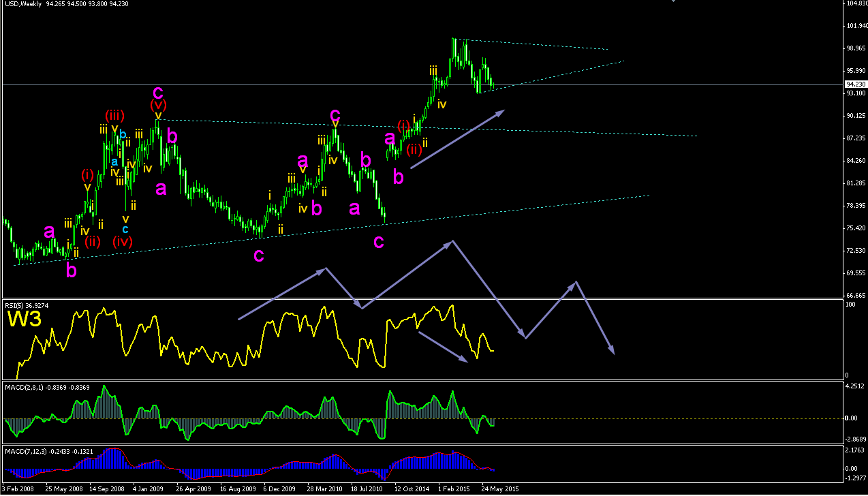Viewport: 868px width, 496px height.
Task: Click the 28 Mar 2010 date label
Action: [x=324, y=489]
